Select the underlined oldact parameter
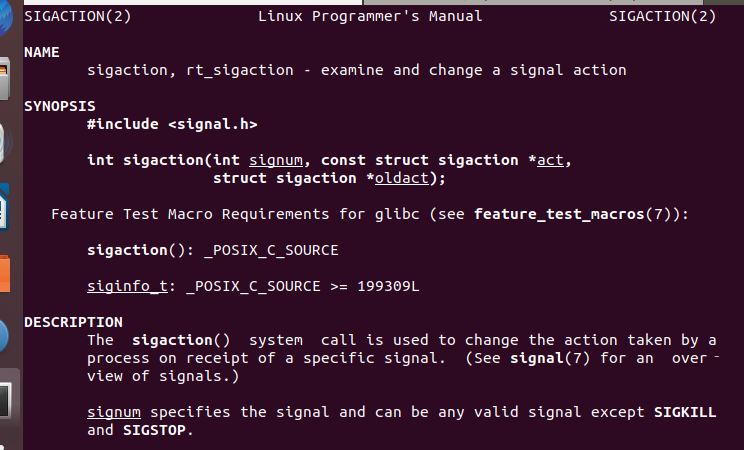Screen dimensions: 744x450 (405, 178)
